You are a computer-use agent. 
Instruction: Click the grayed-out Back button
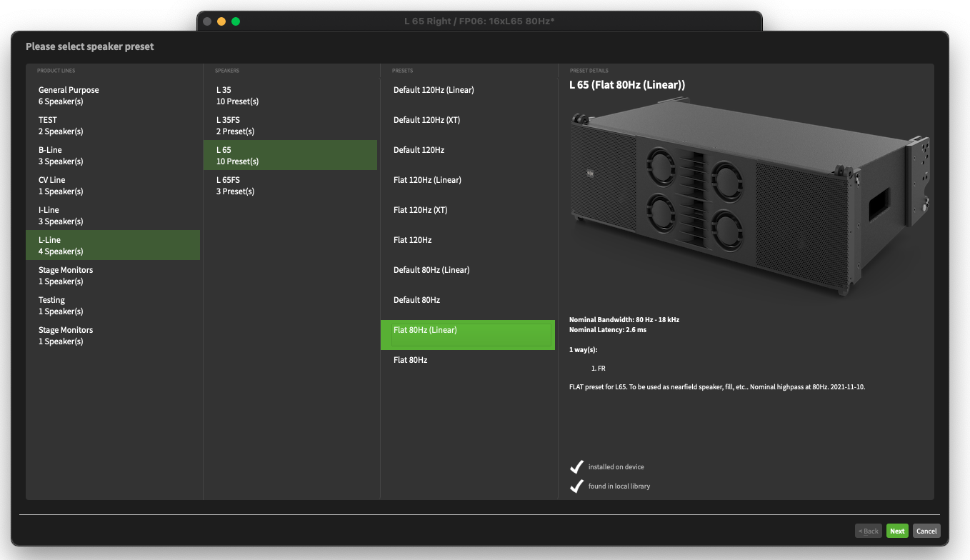pos(869,531)
